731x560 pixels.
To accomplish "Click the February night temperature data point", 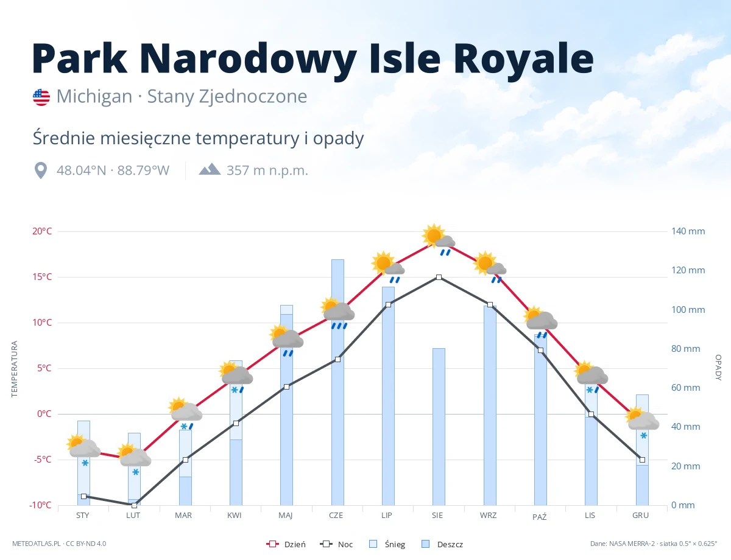I will tap(134, 505).
